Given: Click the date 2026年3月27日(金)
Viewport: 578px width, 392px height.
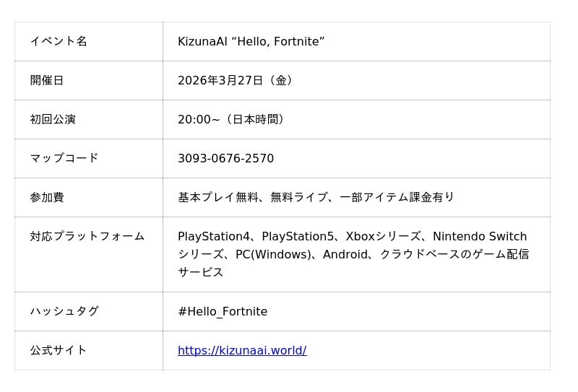Looking at the screenshot, I should pyautogui.click(x=237, y=81).
